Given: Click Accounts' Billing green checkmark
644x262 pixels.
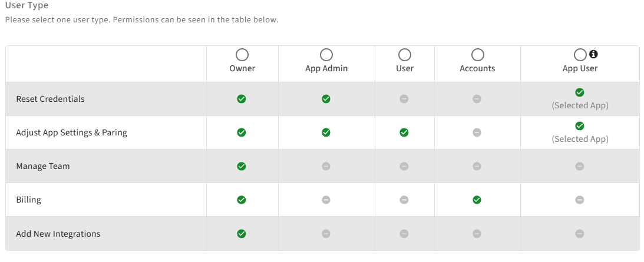Looking at the screenshot, I should (477, 200).
